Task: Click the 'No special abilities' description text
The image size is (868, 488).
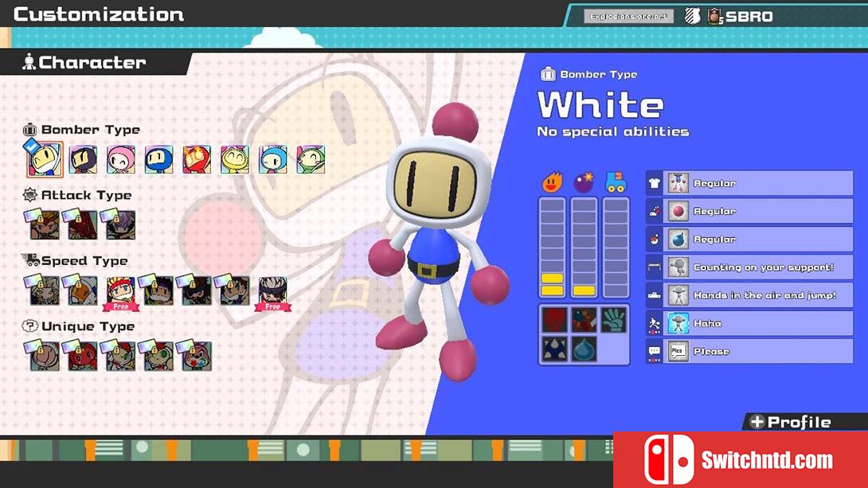Action: point(613,131)
